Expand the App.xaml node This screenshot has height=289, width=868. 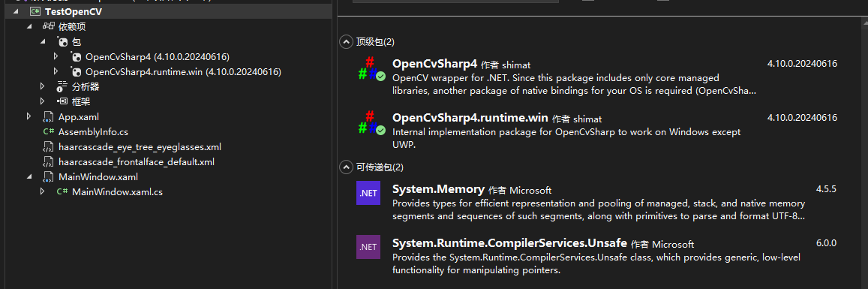click(x=29, y=116)
